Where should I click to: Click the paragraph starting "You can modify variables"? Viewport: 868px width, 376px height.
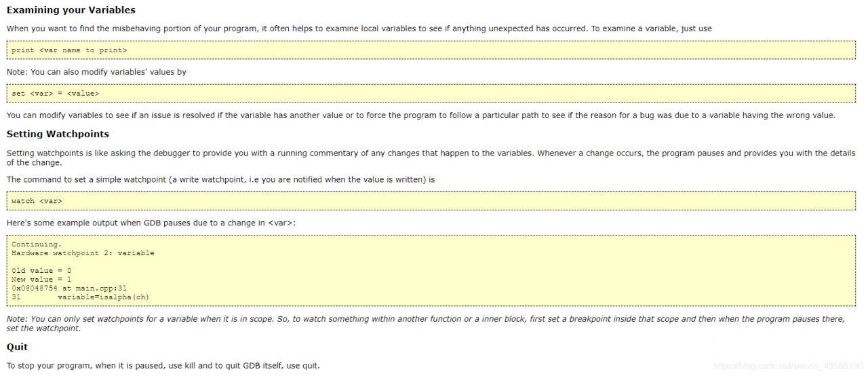coord(420,115)
